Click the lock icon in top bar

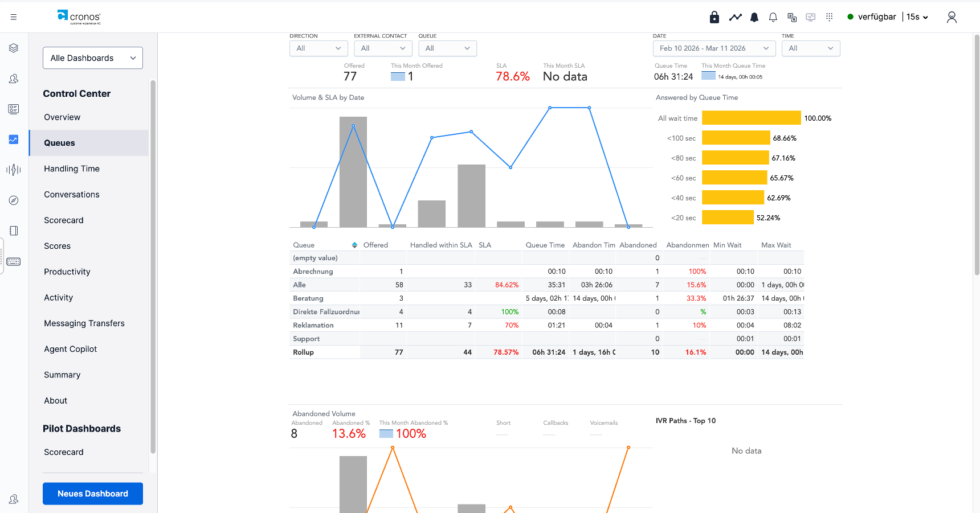click(x=714, y=17)
